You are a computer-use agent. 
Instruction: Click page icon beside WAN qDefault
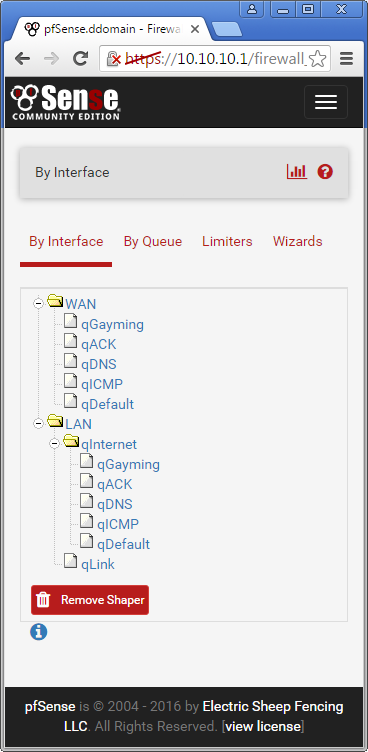click(x=71, y=401)
